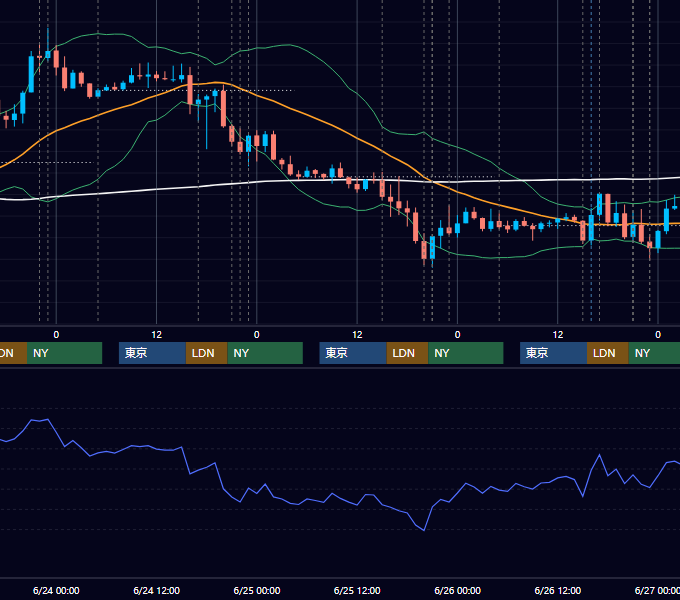Click the 6/24 00:00 date label
The height and width of the screenshot is (600, 680).
(56, 590)
